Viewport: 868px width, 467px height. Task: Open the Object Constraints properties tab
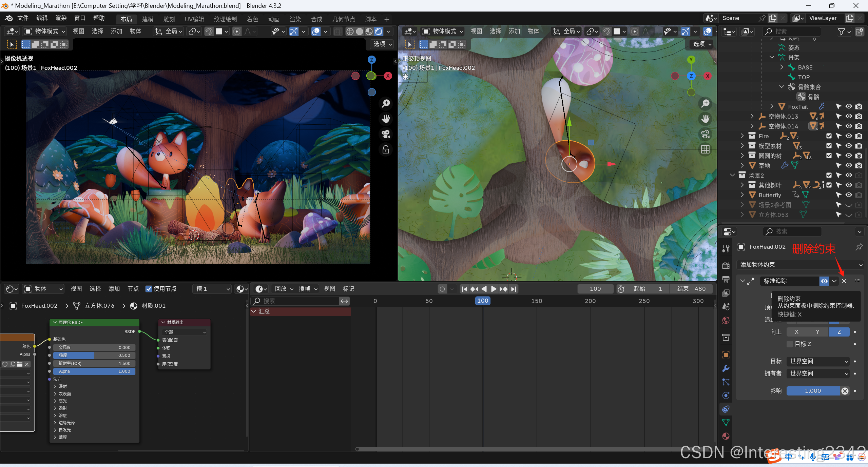tap(726, 409)
